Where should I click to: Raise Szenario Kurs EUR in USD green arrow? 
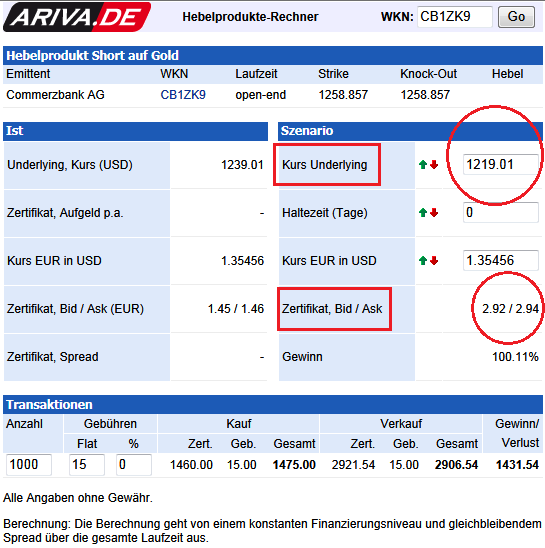423,260
